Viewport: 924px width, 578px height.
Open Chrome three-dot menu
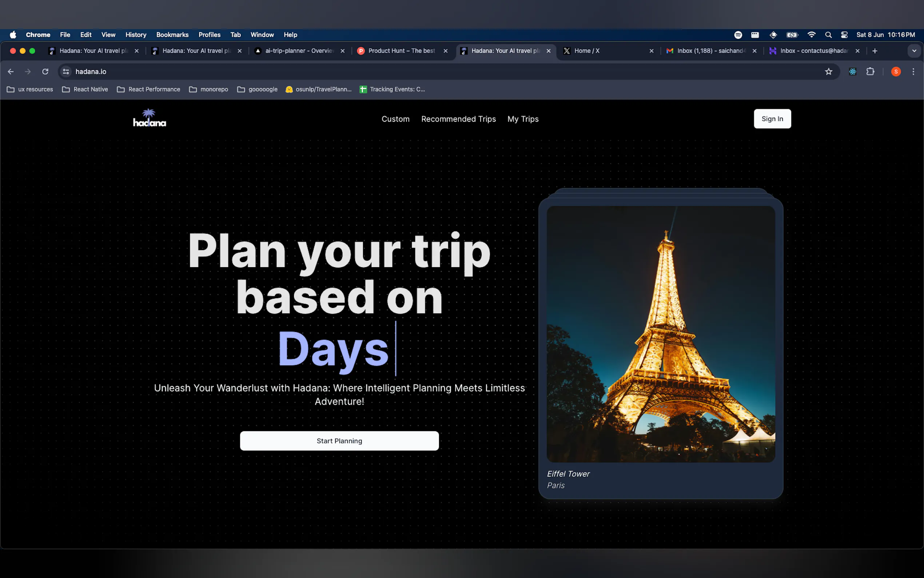[913, 71]
